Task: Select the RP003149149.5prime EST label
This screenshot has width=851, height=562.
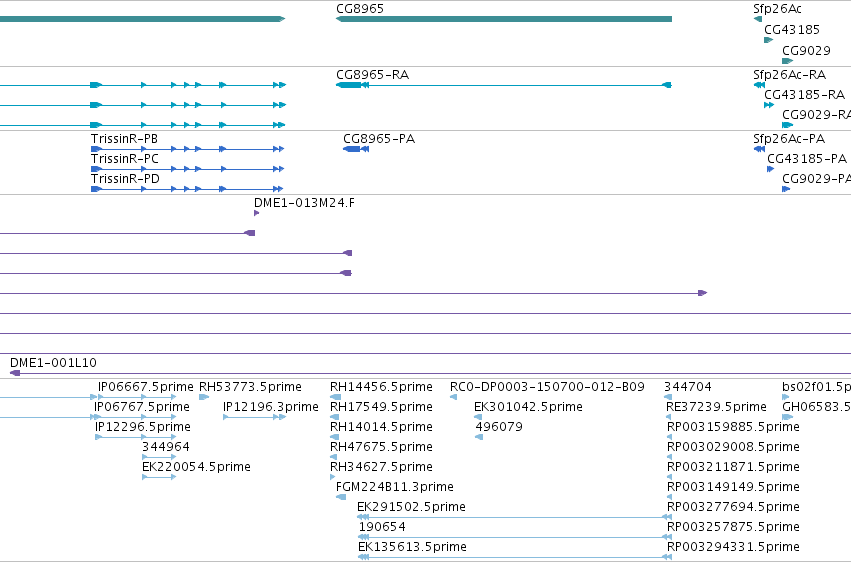Action: click(733, 487)
